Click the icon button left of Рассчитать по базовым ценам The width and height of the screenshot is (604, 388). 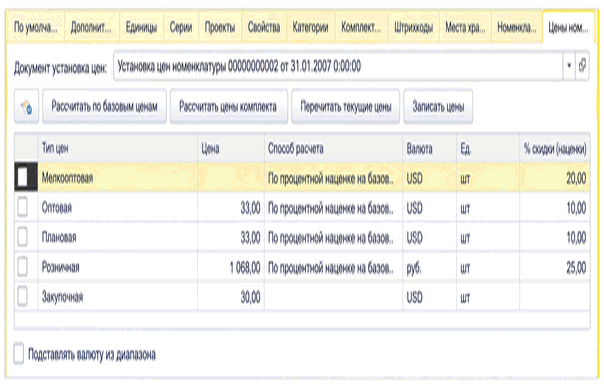(x=27, y=107)
